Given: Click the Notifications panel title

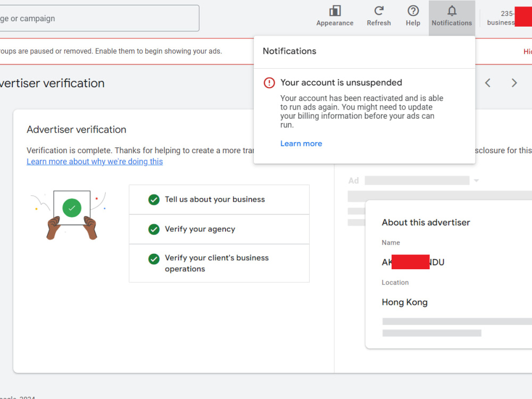Looking at the screenshot, I should (x=289, y=51).
